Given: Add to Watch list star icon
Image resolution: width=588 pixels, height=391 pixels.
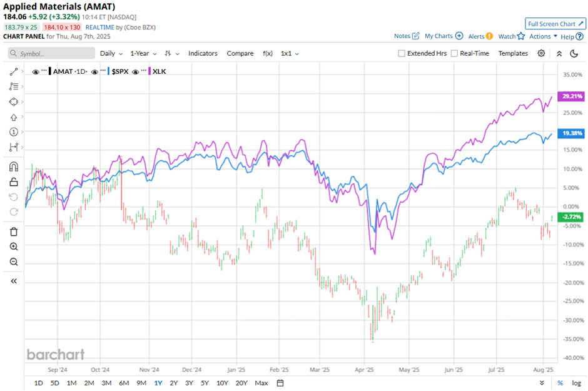Looking at the screenshot, I should click(521, 36).
